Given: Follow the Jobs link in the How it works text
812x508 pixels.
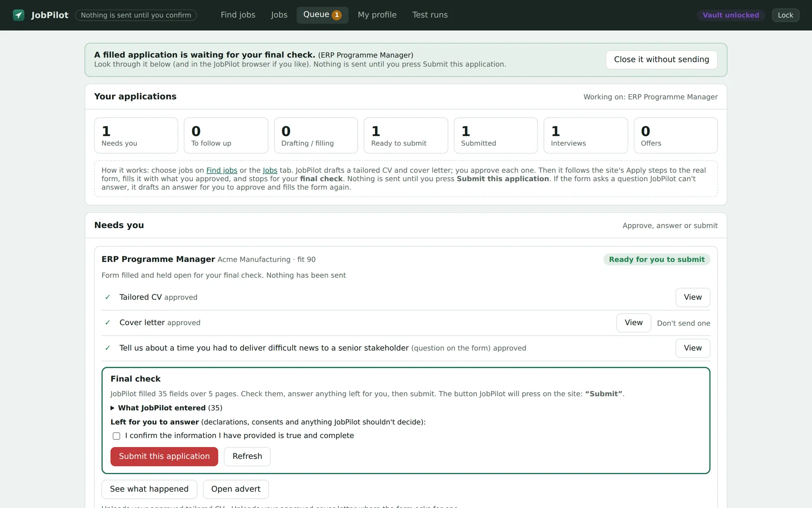Looking at the screenshot, I should click(x=270, y=170).
